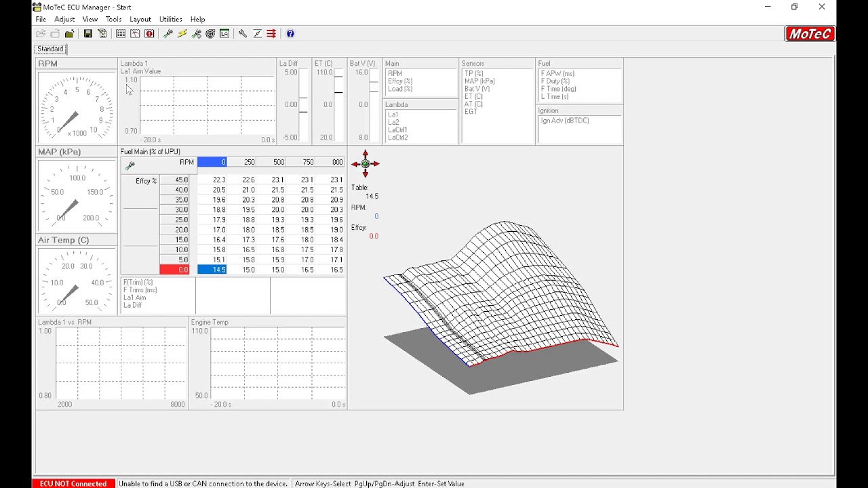
Task: Select the 22.6 cell in the fuel table
Action: click(x=241, y=180)
